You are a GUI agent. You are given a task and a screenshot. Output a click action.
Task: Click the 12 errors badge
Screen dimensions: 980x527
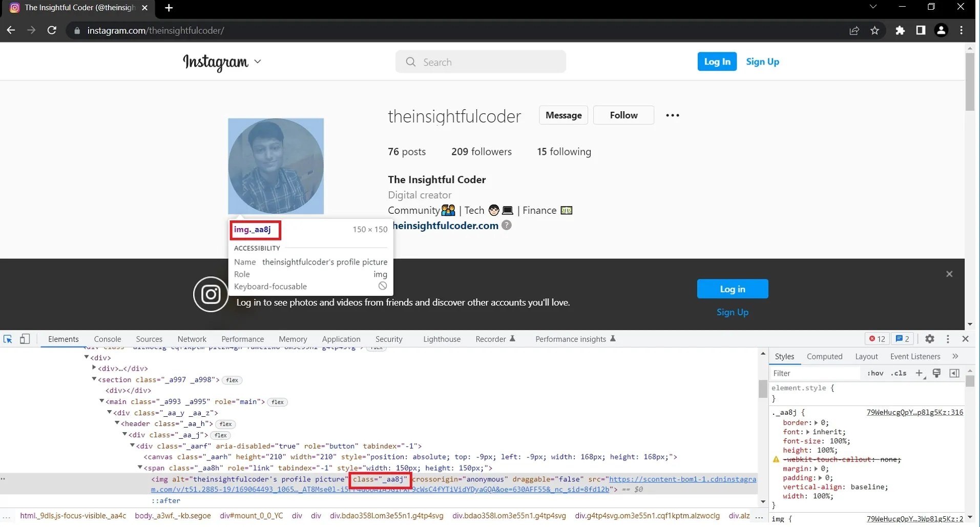tap(877, 339)
